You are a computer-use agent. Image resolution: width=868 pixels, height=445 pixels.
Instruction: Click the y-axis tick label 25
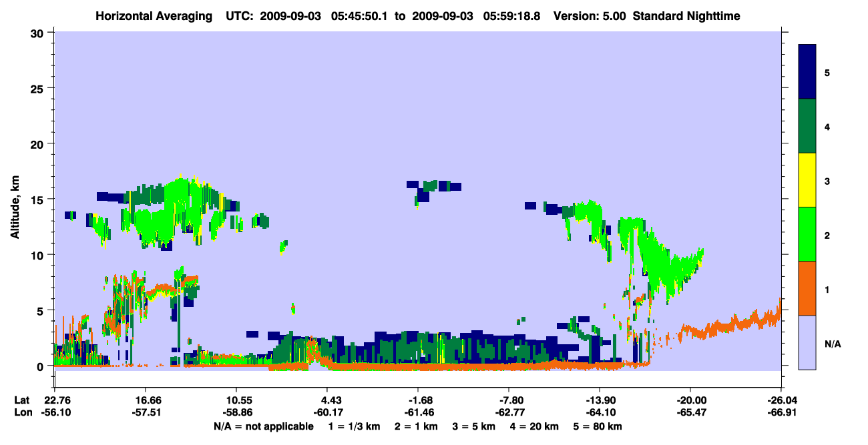tap(38, 88)
